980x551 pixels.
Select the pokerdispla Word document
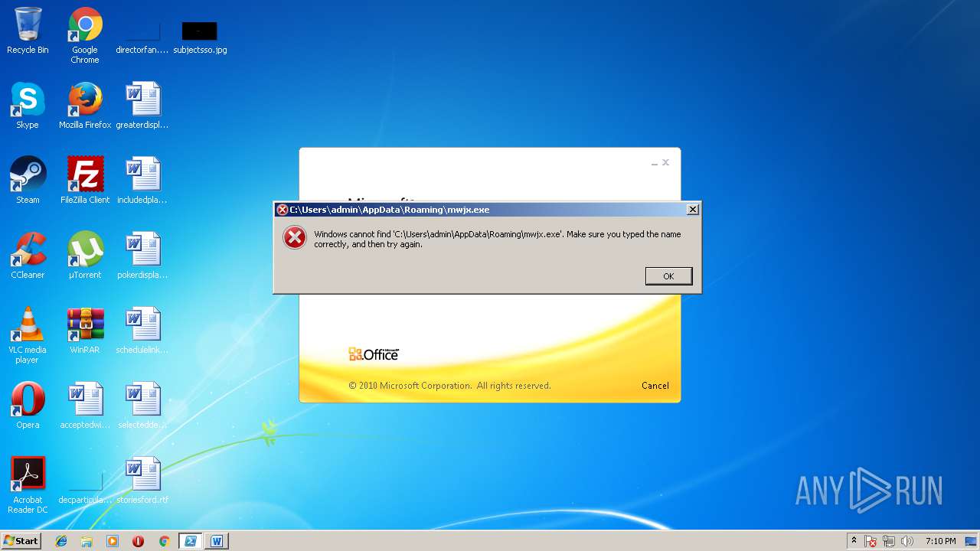[x=142, y=256]
